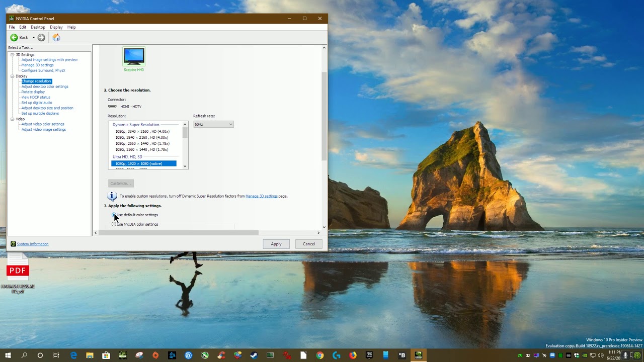644x362 pixels.
Task: Launch Google Chrome from taskbar
Action: (x=319, y=355)
